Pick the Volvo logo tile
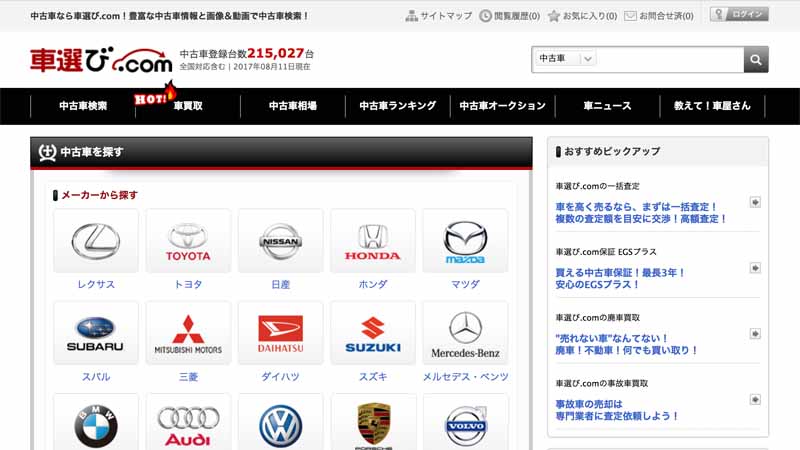 coord(465,422)
